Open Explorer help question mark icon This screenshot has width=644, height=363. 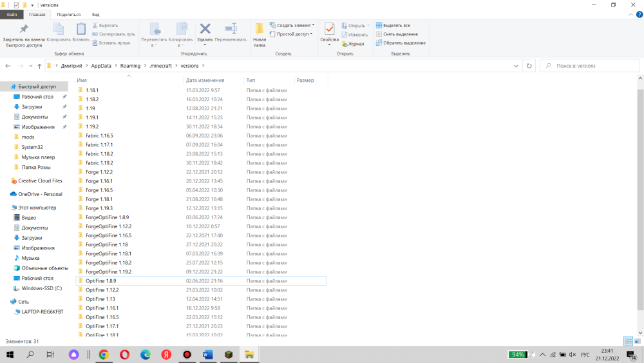[x=639, y=14]
